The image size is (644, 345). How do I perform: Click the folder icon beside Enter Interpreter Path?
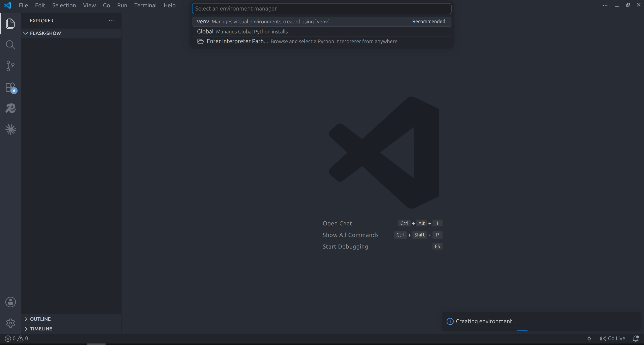tap(200, 41)
